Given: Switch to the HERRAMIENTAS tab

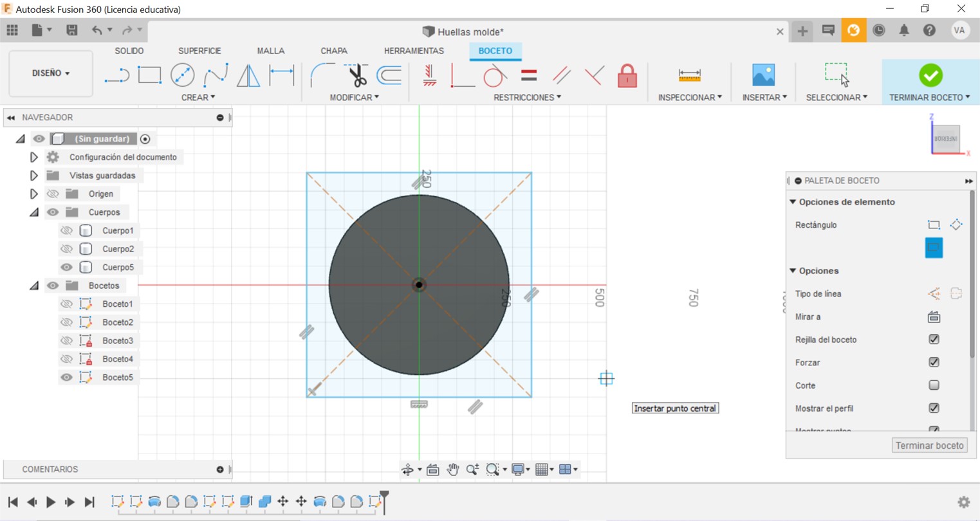Looking at the screenshot, I should [x=414, y=51].
